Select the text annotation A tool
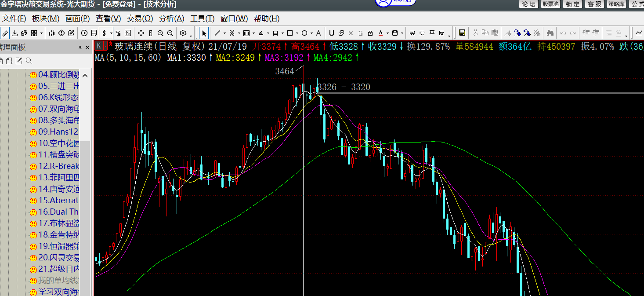 tap(318, 33)
